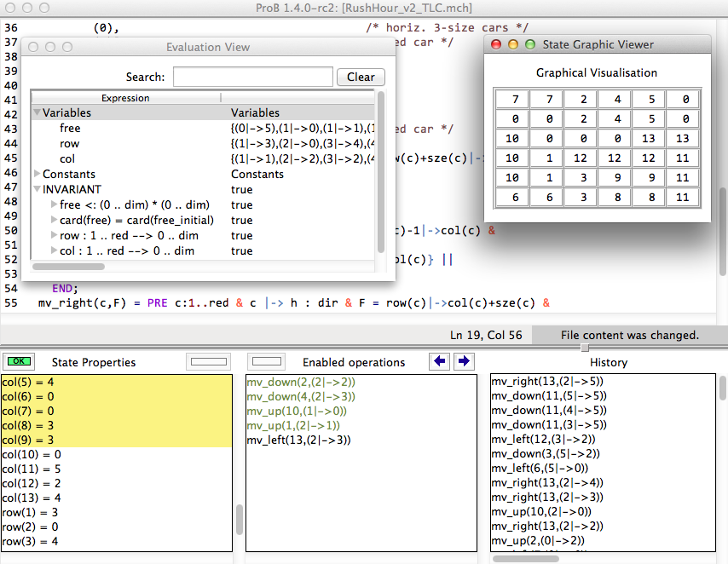Expand the Constants tree node

37,174
